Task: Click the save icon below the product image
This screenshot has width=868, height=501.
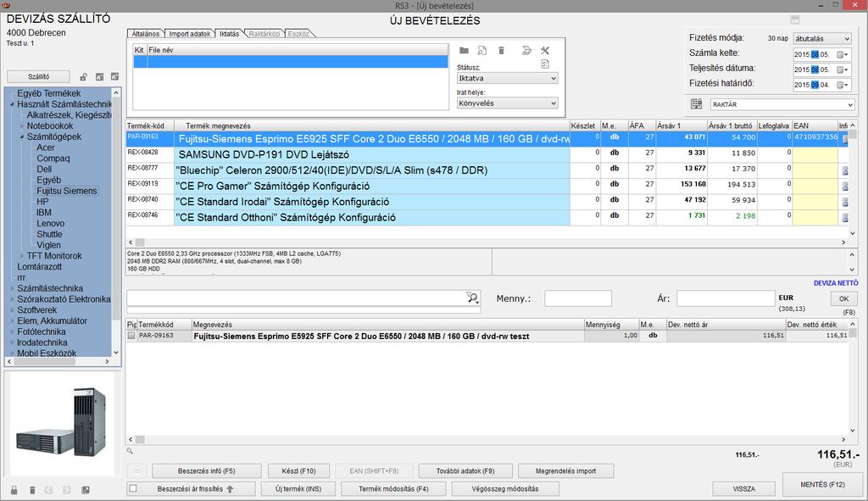Action: click(x=14, y=490)
